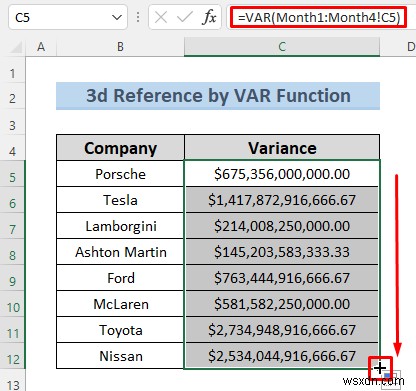Viewport: 416px width, 391px height.
Task: Click the Name Box showing C5
Action: coord(68,17)
